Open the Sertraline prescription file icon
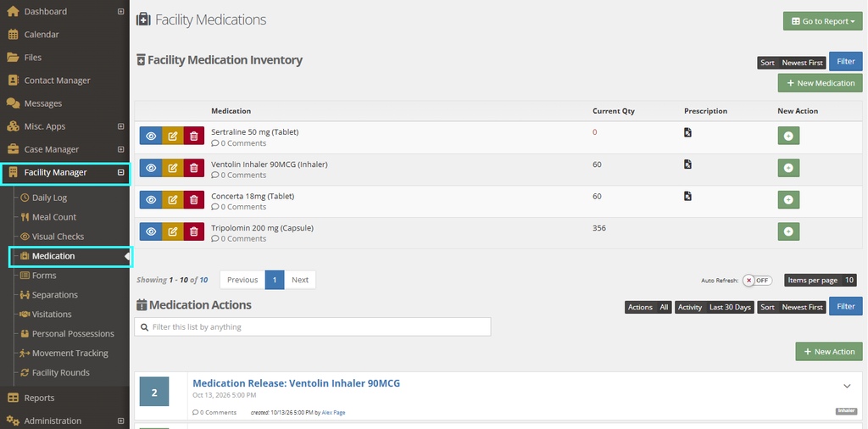Image resolution: width=868 pixels, height=429 pixels. (x=687, y=132)
